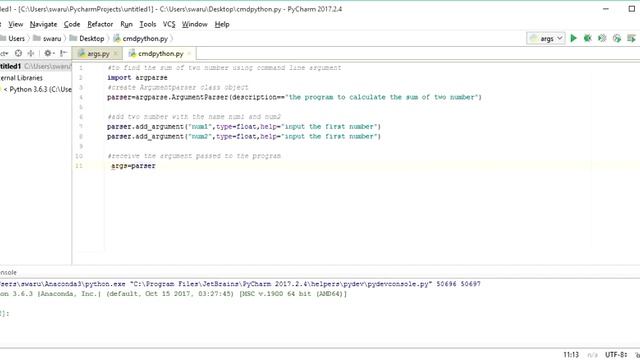Open the args run configuration dropdown

point(546,38)
